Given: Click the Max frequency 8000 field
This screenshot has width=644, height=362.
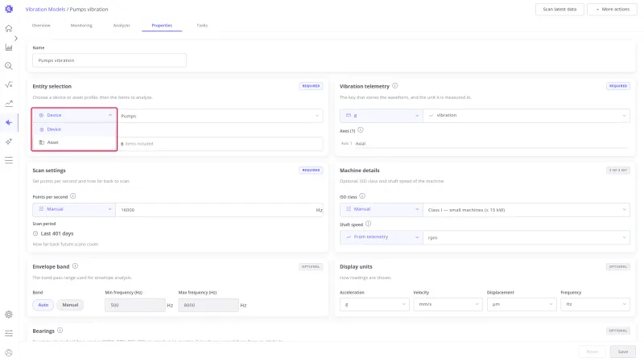Looking at the screenshot, I should pos(208,305).
